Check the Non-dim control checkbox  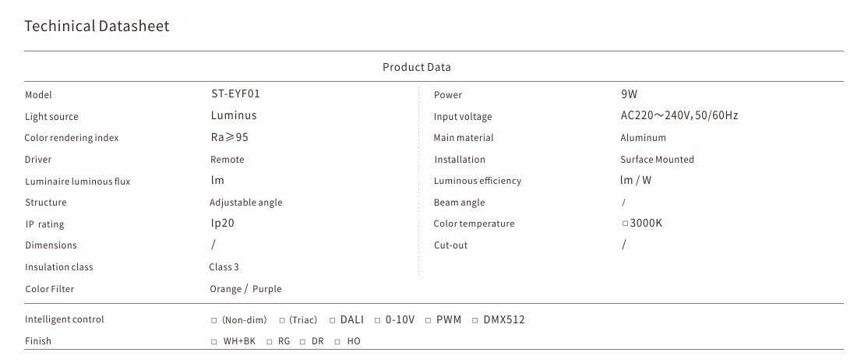[213, 320]
